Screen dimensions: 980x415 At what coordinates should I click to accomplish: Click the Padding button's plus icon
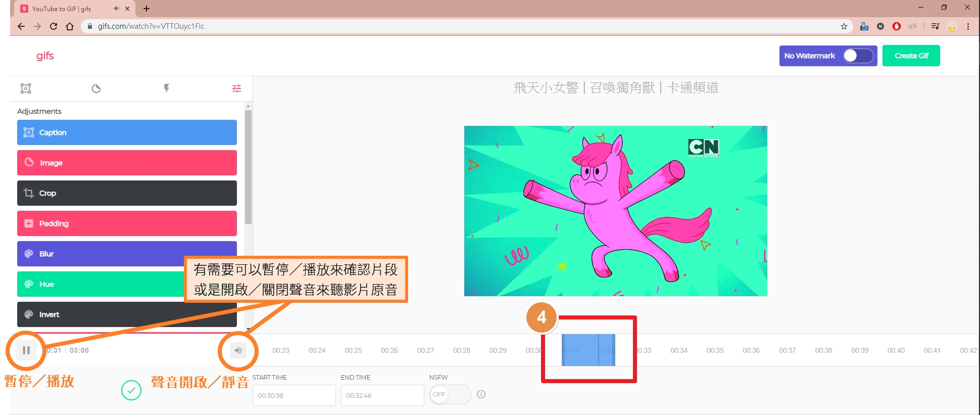pos(29,223)
